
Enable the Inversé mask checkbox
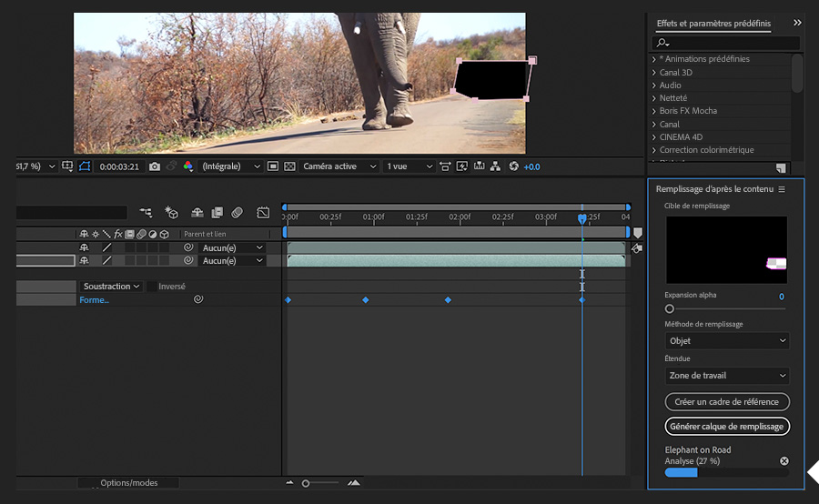pos(151,287)
